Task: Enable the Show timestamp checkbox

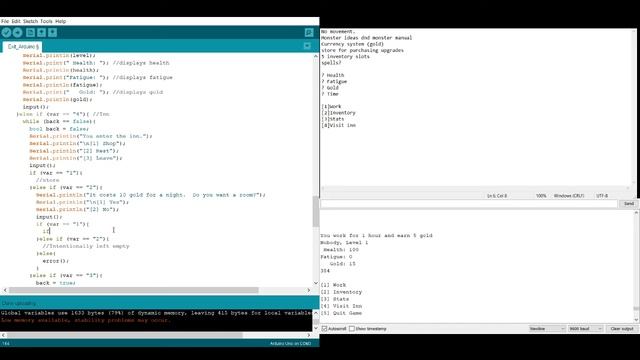Action: tap(351, 329)
